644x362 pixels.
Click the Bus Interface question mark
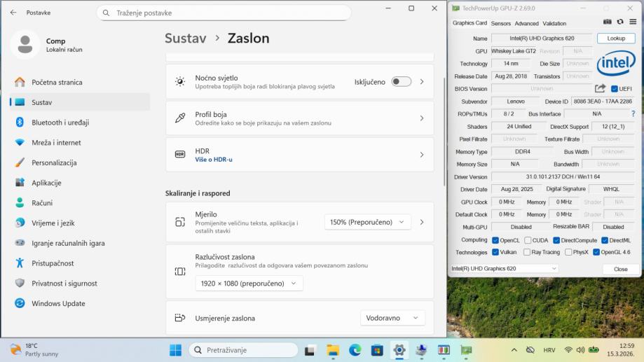tap(633, 113)
